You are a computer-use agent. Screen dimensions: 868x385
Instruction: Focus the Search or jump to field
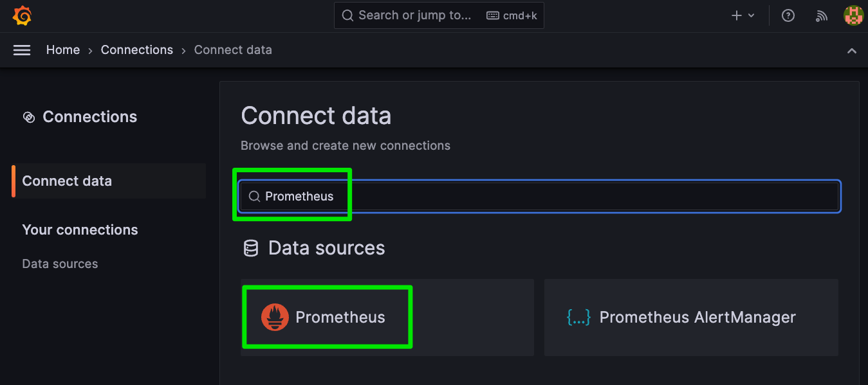(439, 15)
